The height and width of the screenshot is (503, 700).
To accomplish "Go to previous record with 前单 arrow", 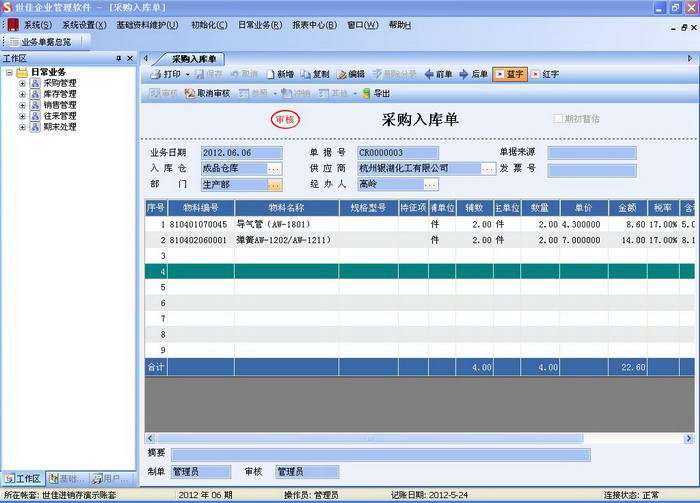I will point(429,75).
